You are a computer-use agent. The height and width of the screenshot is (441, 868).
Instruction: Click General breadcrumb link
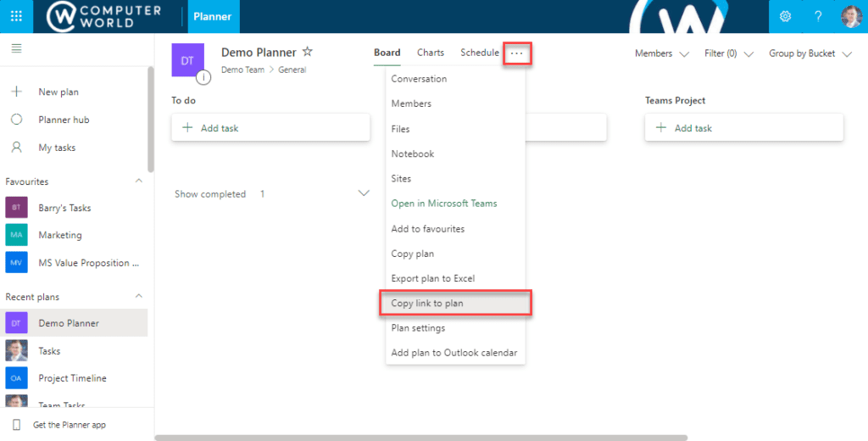pyautogui.click(x=292, y=70)
